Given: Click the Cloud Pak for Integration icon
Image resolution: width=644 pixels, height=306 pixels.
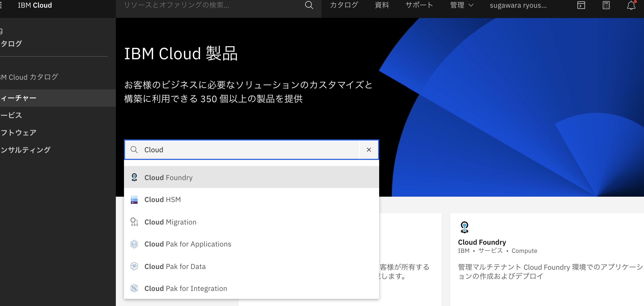Looking at the screenshot, I should click(x=134, y=288).
